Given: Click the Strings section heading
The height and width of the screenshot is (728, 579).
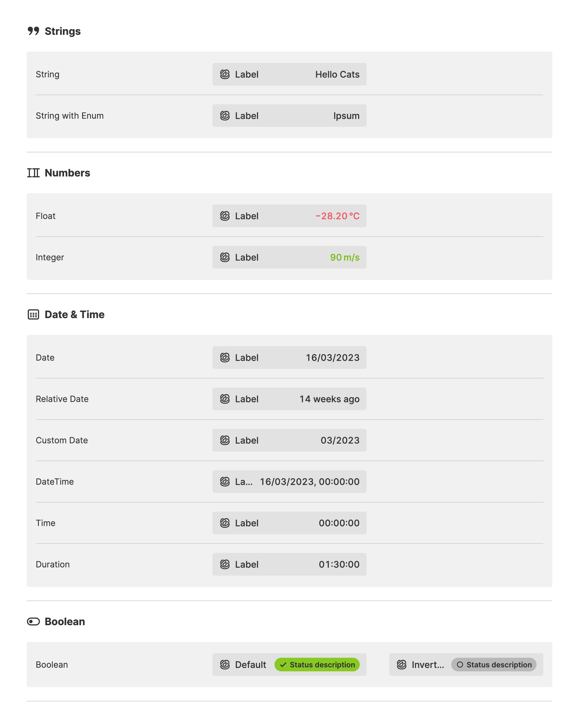Looking at the screenshot, I should (x=63, y=31).
